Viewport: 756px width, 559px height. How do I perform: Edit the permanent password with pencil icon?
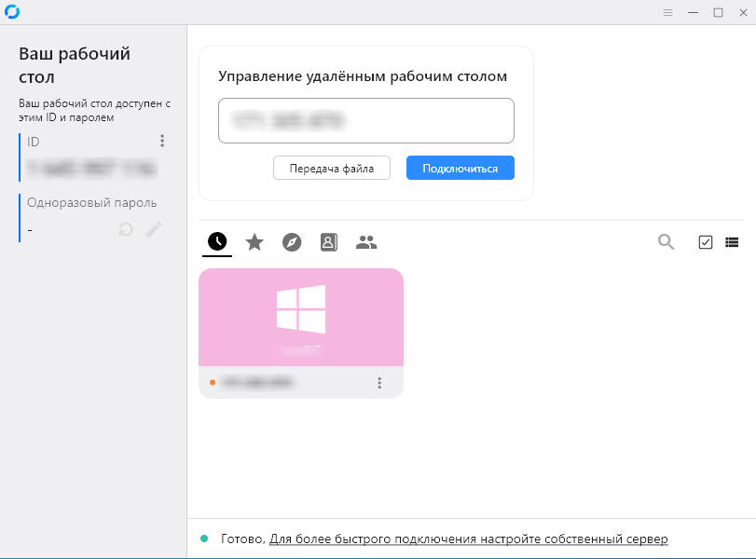click(154, 229)
